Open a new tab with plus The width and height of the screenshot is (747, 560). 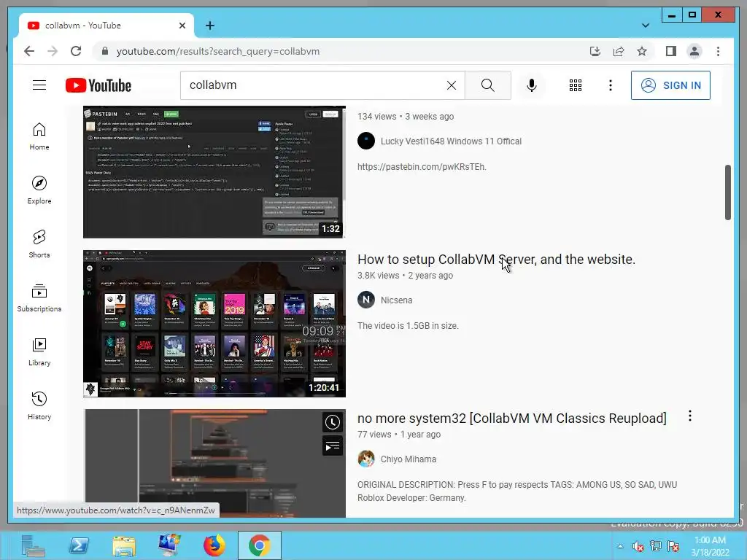(210, 26)
